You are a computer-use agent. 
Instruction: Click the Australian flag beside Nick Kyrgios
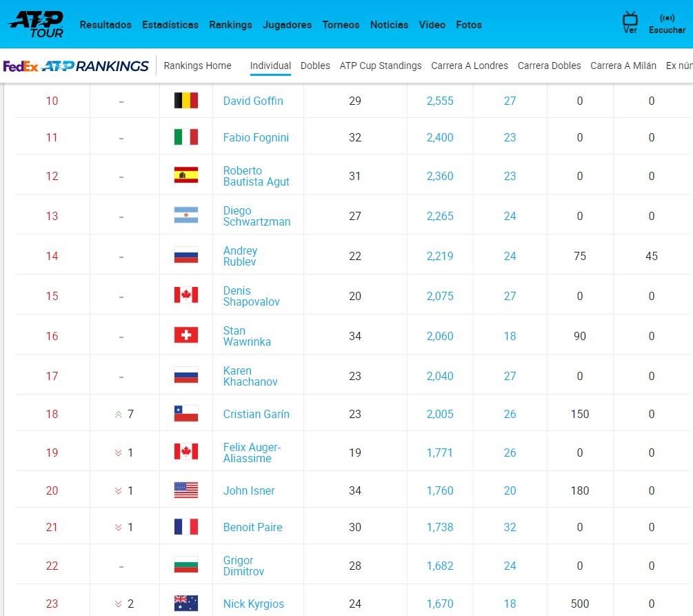pyautogui.click(x=186, y=603)
